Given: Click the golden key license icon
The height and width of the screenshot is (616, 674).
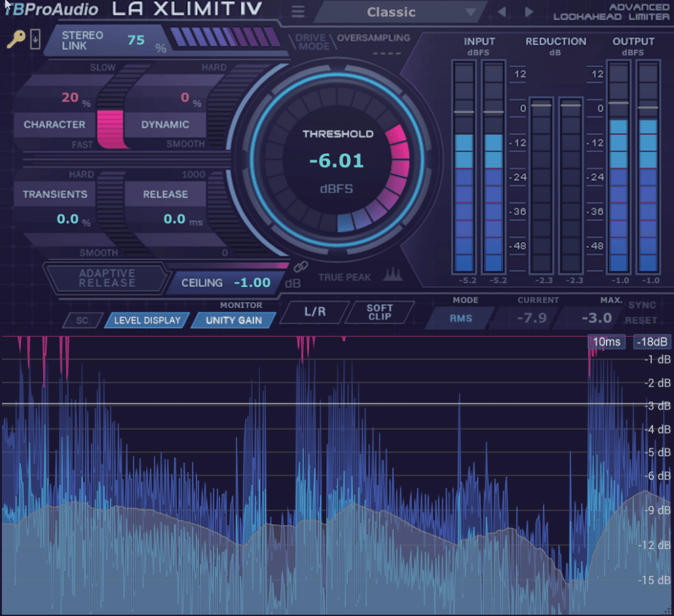Looking at the screenshot, I should [x=16, y=41].
